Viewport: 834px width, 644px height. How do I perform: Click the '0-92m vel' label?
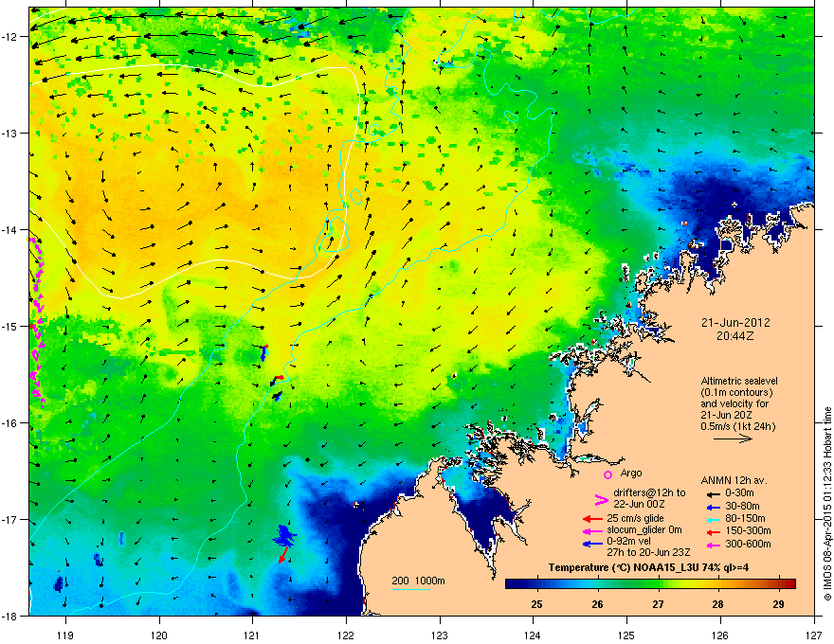click(x=627, y=541)
